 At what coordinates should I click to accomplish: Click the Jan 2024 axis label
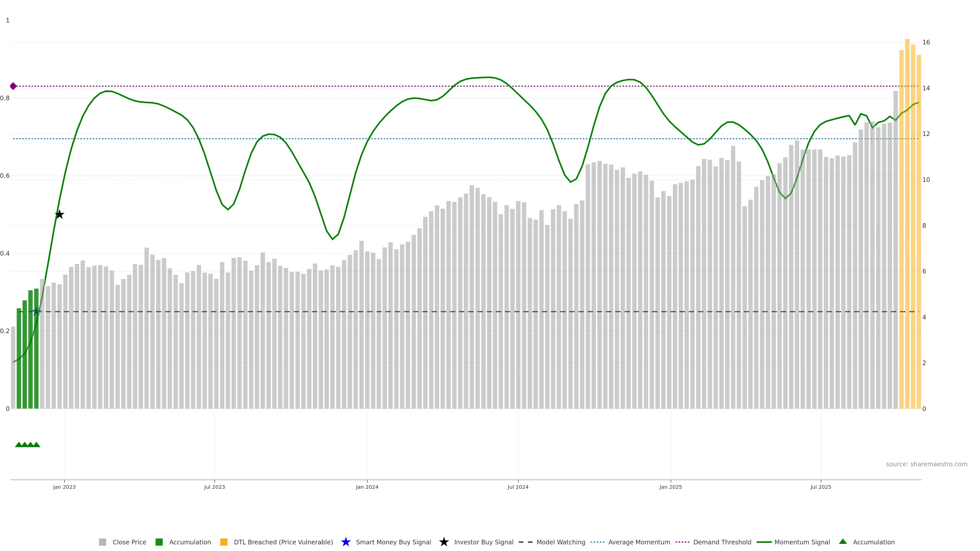pyautogui.click(x=367, y=487)
